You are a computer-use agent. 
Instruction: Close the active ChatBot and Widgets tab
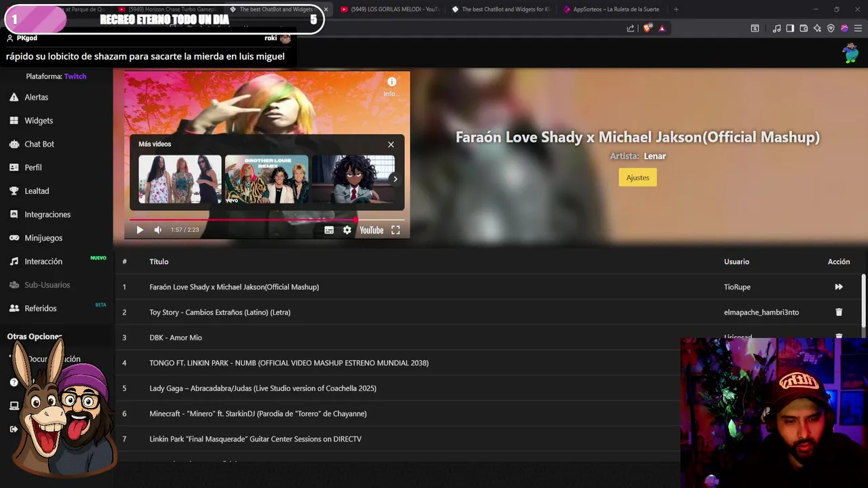click(325, 9)
